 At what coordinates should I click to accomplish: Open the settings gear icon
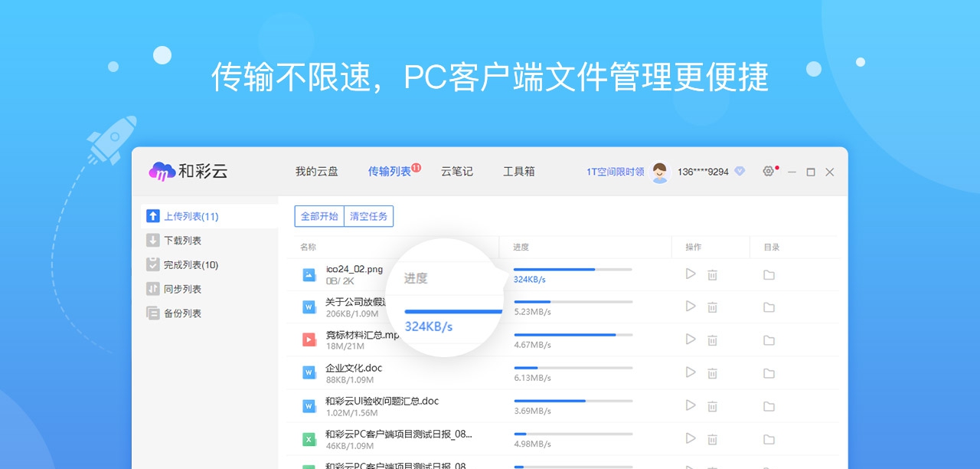768,171
